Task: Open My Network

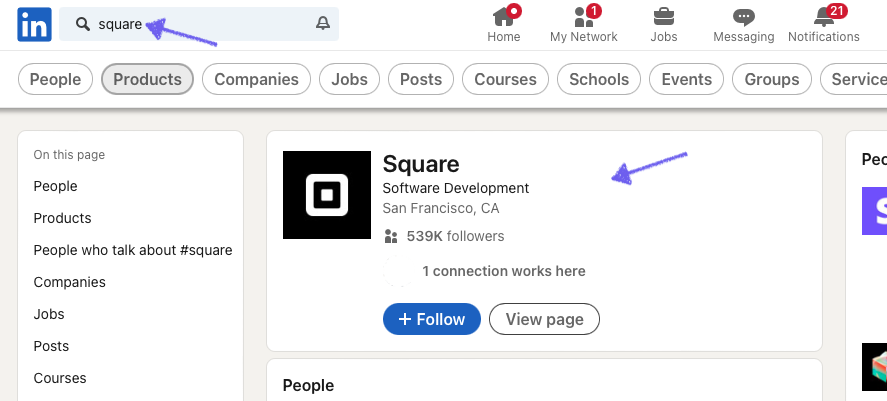Action: tap(583, 25)
